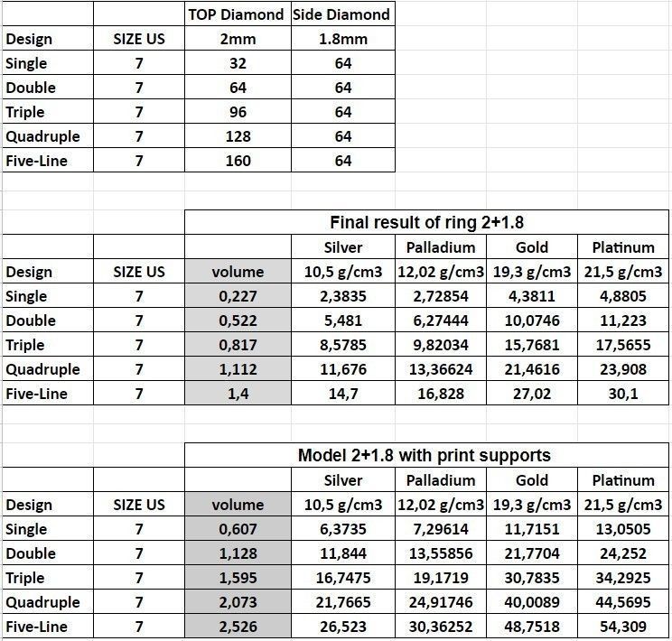This screenshot has height=641, width=672.
Task: Select the 'Model 2+1.8 with print supports' title
Action: 424,455
